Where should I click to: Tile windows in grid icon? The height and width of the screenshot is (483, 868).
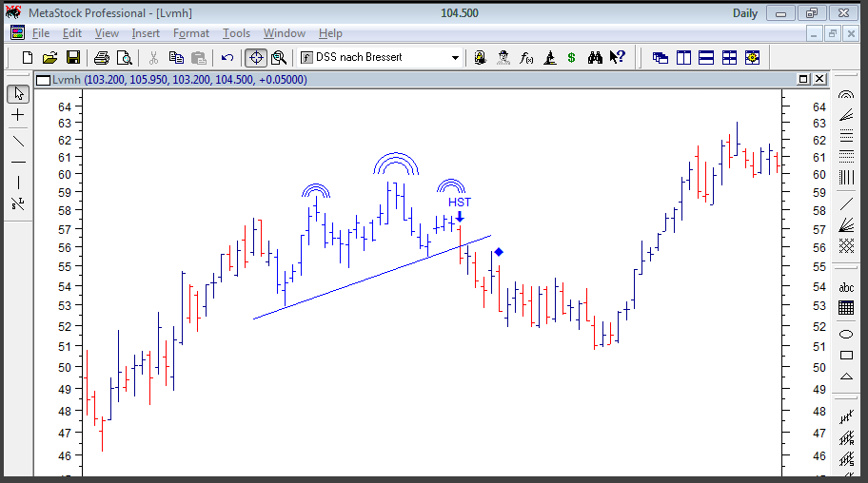(x=730, y=58)
